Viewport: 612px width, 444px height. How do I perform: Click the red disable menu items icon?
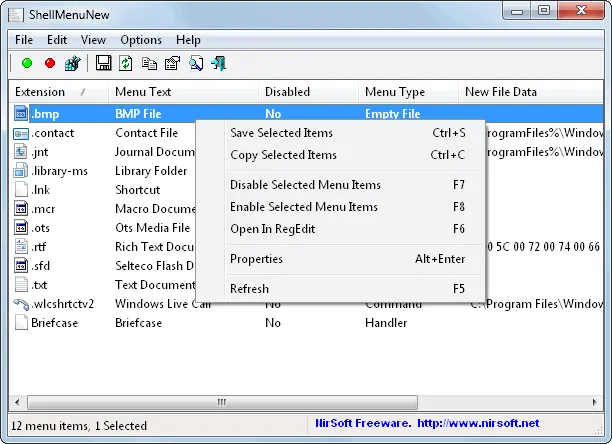click(x=49, y=64)
